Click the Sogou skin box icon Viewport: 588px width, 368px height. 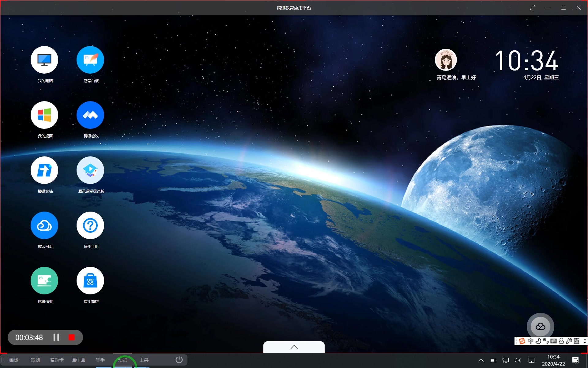[577, 341]
